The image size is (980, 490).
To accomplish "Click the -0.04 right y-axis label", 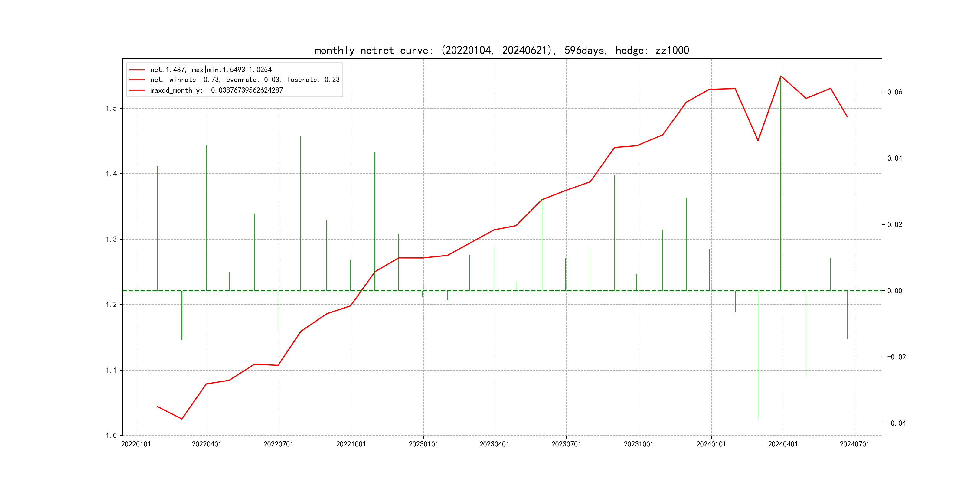I will click(896, 423).
